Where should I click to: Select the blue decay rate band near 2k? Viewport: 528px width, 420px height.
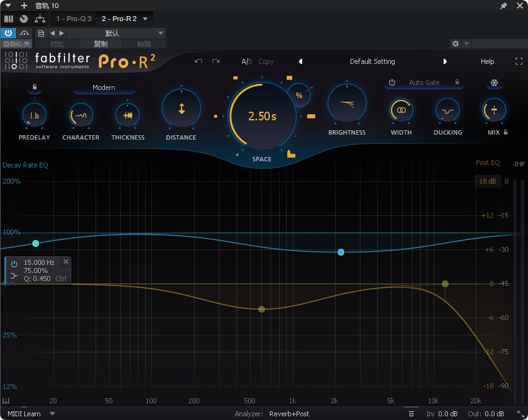(341, 252)
